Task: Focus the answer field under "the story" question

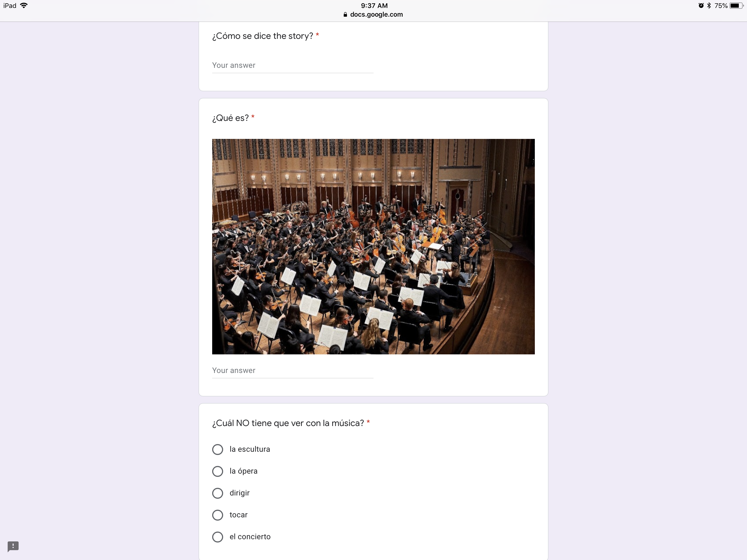Action: tap(293, 66)
